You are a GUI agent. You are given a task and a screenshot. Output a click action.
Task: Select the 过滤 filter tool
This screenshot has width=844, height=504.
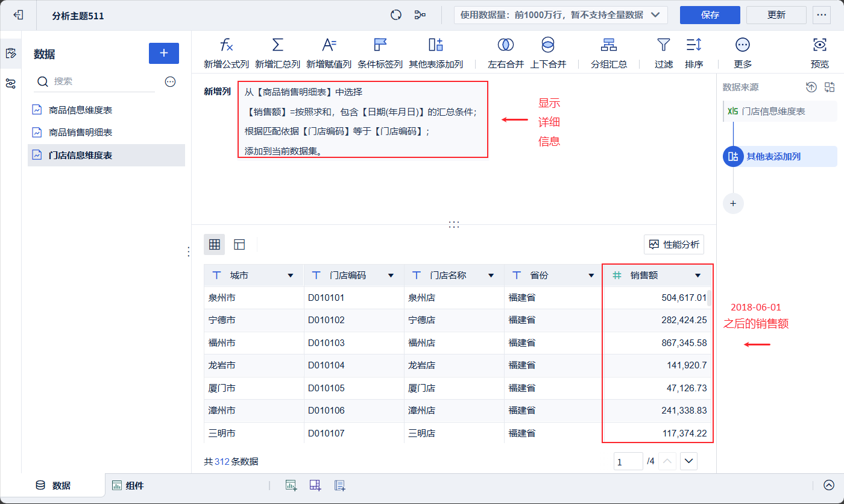pyautogui.click(x=664, y=53)
